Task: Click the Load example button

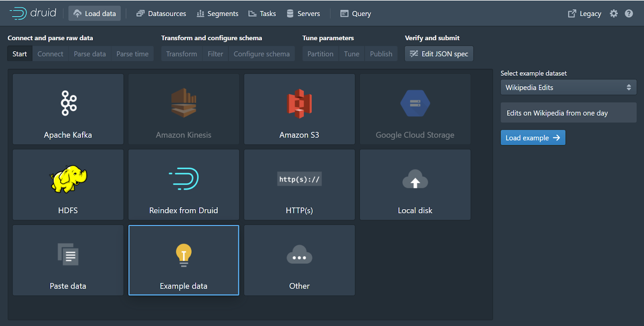Action: click(533, 138)
